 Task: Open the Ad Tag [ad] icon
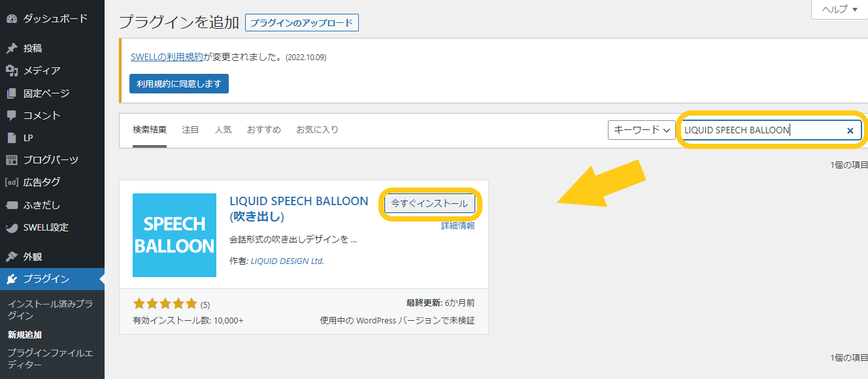(11, 182)
